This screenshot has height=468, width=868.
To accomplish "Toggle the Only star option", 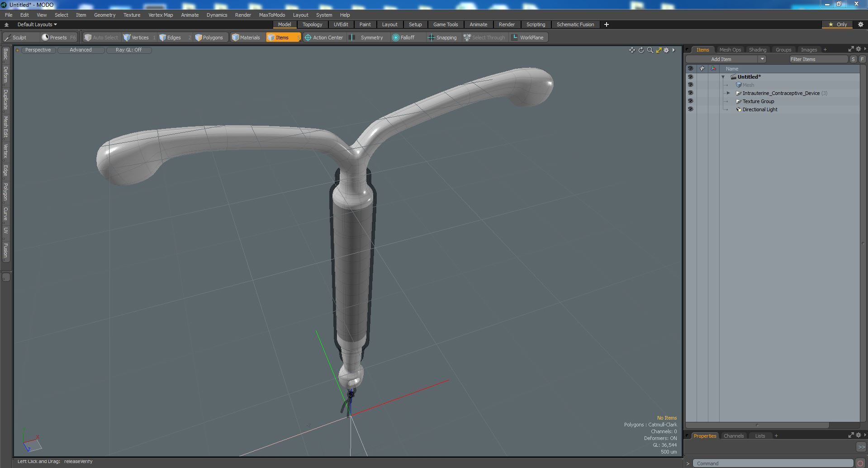I will click(x=838, y=24).
